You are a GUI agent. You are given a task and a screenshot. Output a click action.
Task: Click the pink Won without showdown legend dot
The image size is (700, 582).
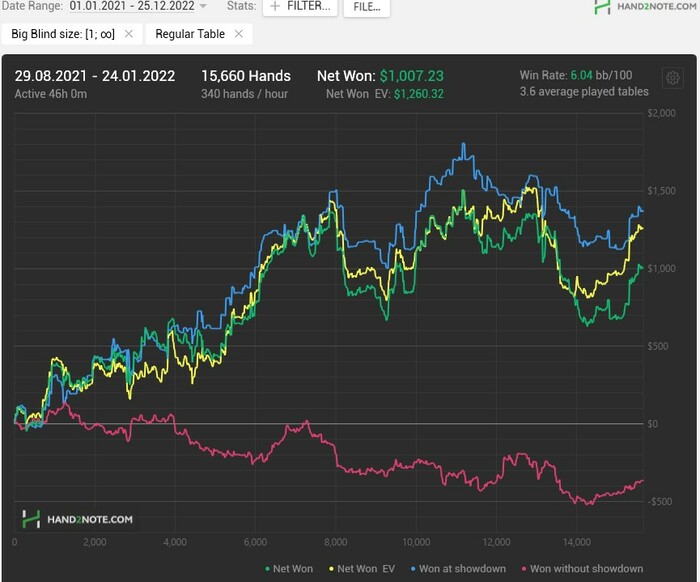[x=524, y=569]
